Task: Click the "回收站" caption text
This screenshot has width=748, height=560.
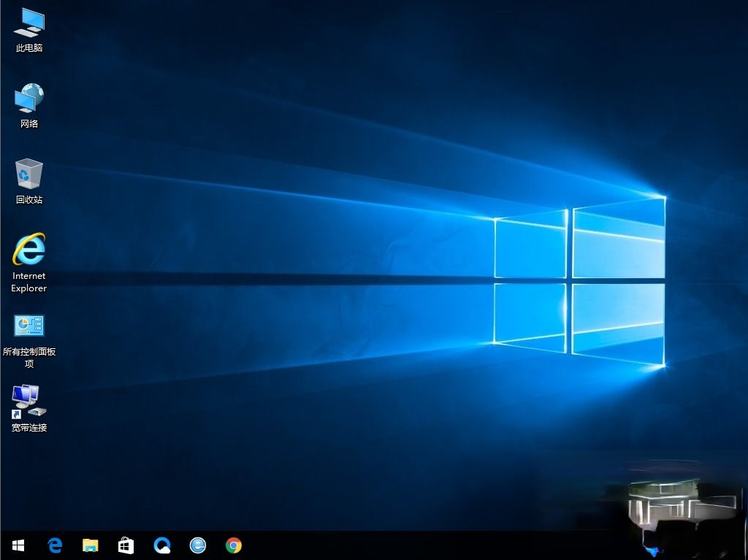Action: coord(29,200)
